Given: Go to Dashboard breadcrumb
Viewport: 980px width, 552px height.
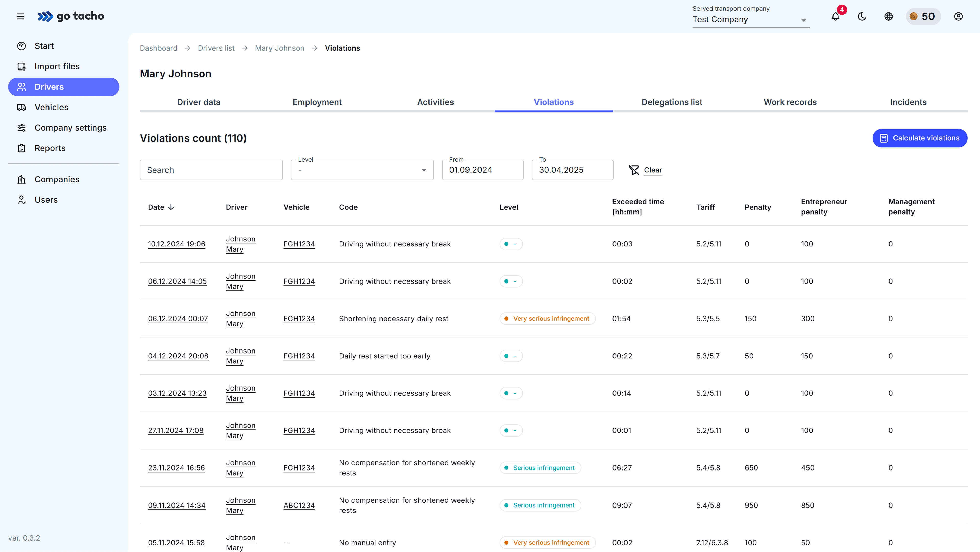Looking at the screenshot, I should (159, 48).
